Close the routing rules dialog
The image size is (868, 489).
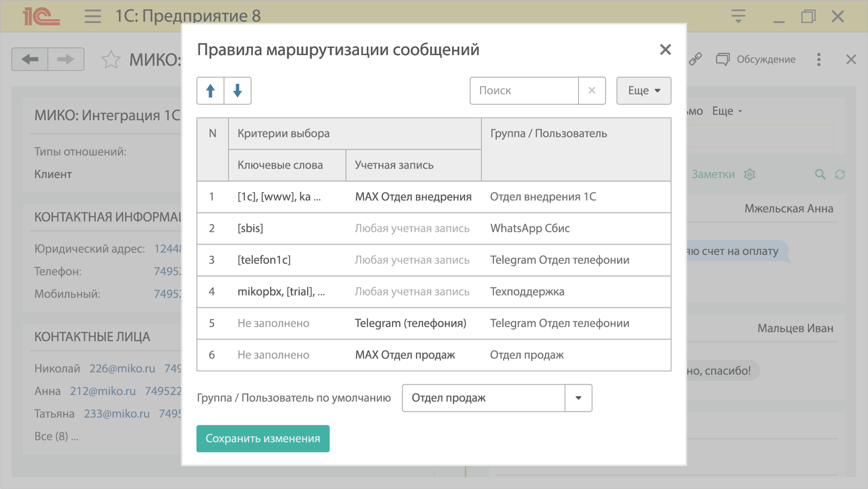665,50
